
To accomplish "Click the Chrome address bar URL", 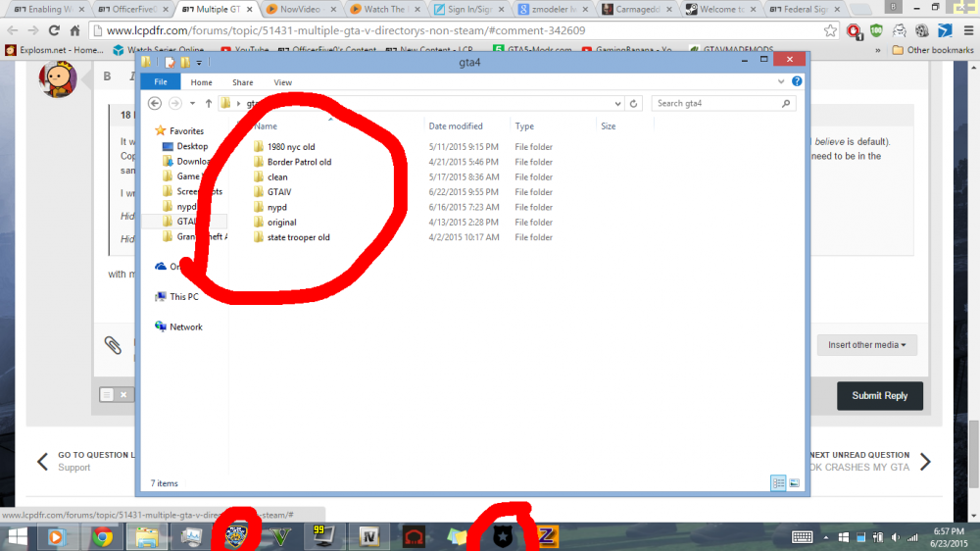I will coord(346,30).
